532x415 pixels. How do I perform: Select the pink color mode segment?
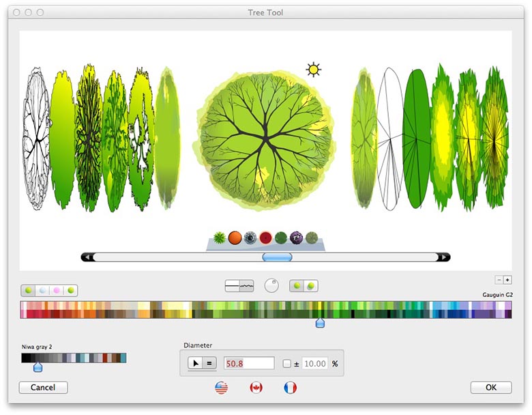pyautogui.click(x=57, y=289)
